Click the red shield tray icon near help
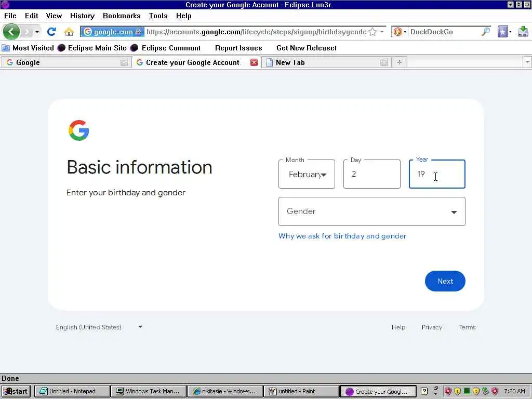The image size is (532, 399). click(448, 391)
